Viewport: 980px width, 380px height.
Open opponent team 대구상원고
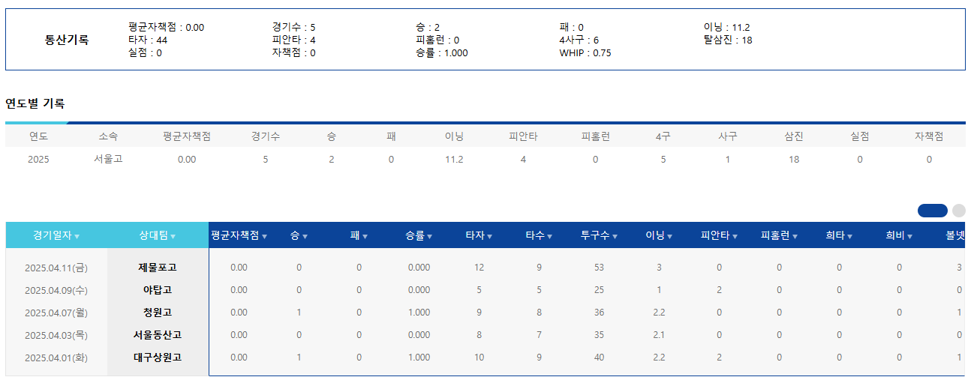click(158, 358)
